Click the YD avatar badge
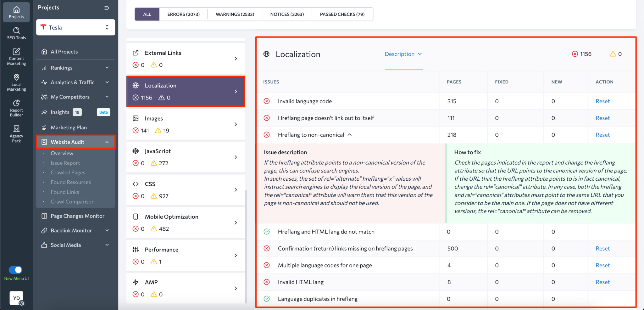Image resolution: width=644 pixels, height=310 pixels. point(16,298)
